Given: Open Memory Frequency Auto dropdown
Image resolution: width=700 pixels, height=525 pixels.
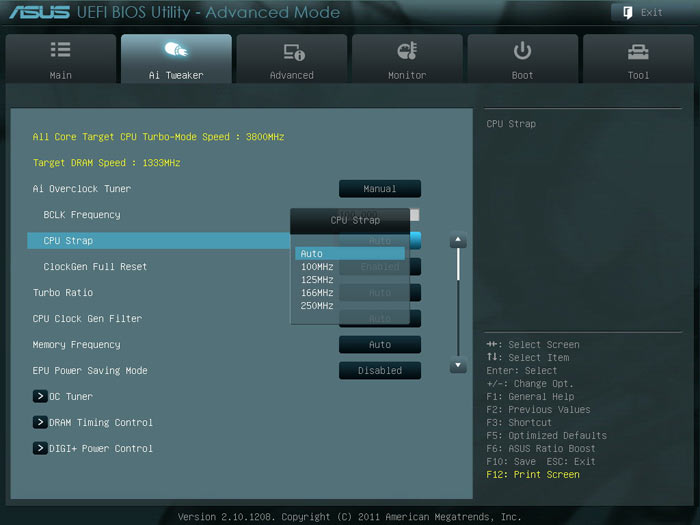Looking at the screenshot, I should 379,345.
